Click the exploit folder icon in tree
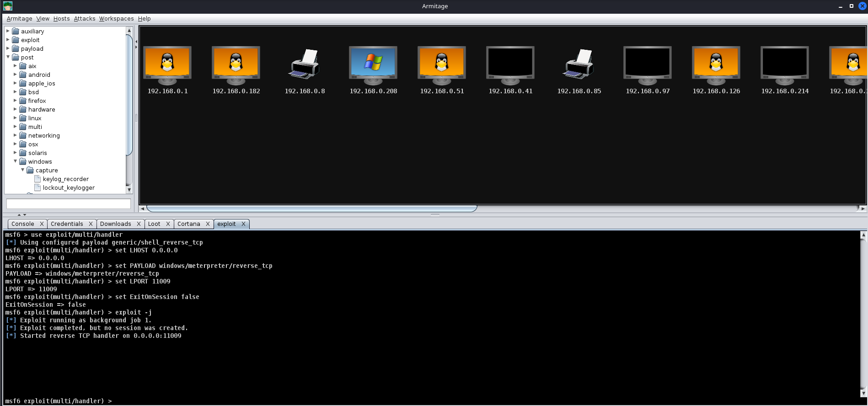Image resolution: width=868 pixels, height=406 pixels. pos(16,40)
